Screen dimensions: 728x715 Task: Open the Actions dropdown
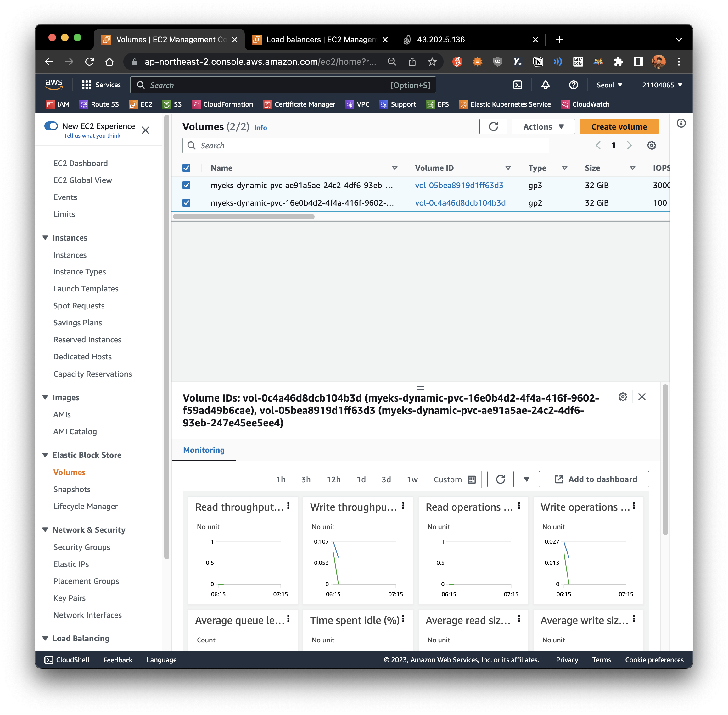click(x=543, y=126)
